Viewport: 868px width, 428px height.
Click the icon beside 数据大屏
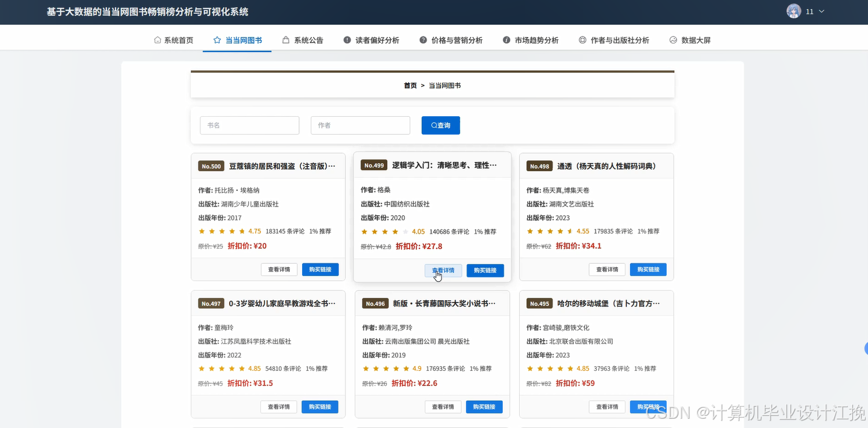673,40
